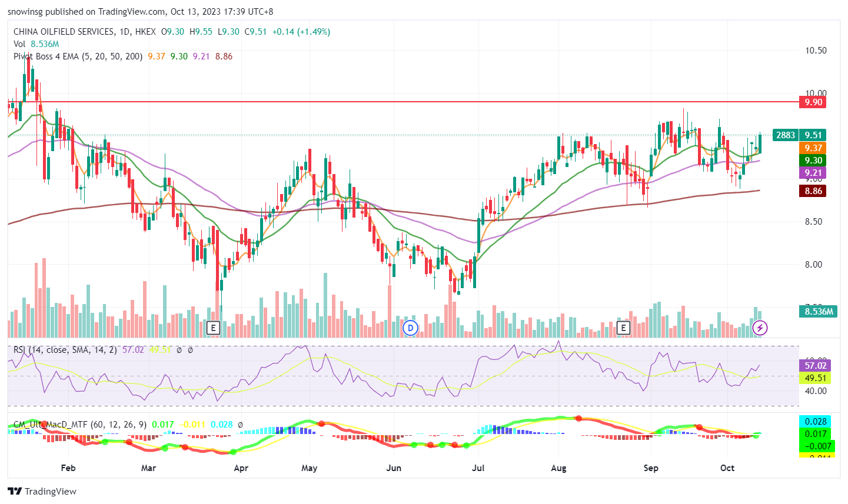
Task: Click the Jul label on the time axis
Action: [478, 468]
